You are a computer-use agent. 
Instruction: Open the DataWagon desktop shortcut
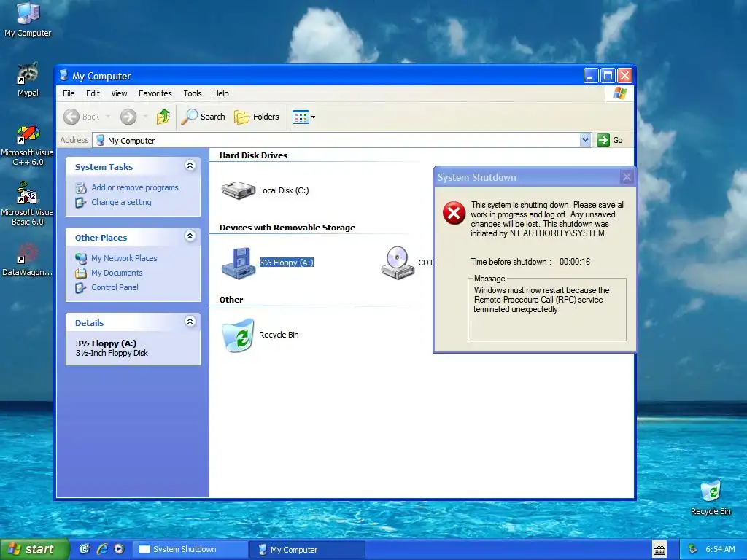[x=28, y=260]
